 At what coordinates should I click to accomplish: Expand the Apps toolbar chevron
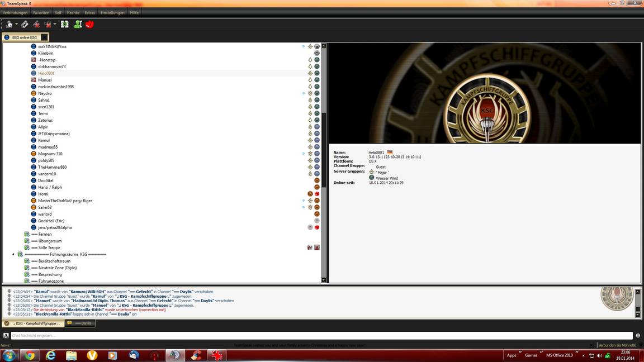[520, 352]
